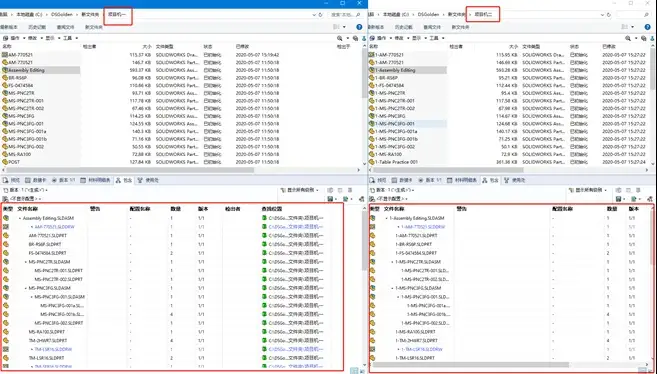Click the 历史记录 button in the left window

(37, 27)
